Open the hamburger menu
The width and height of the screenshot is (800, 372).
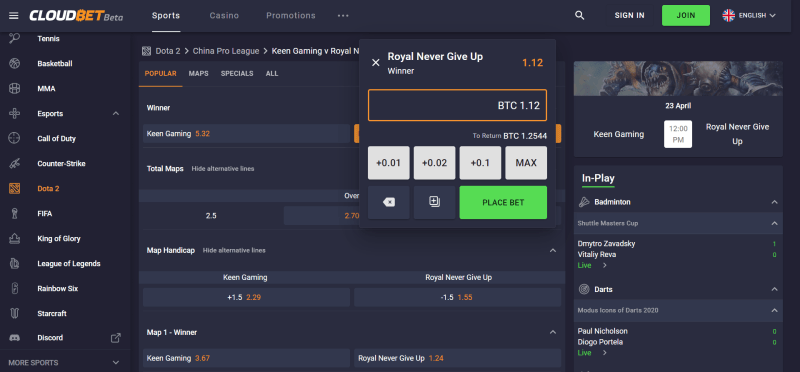14,16
